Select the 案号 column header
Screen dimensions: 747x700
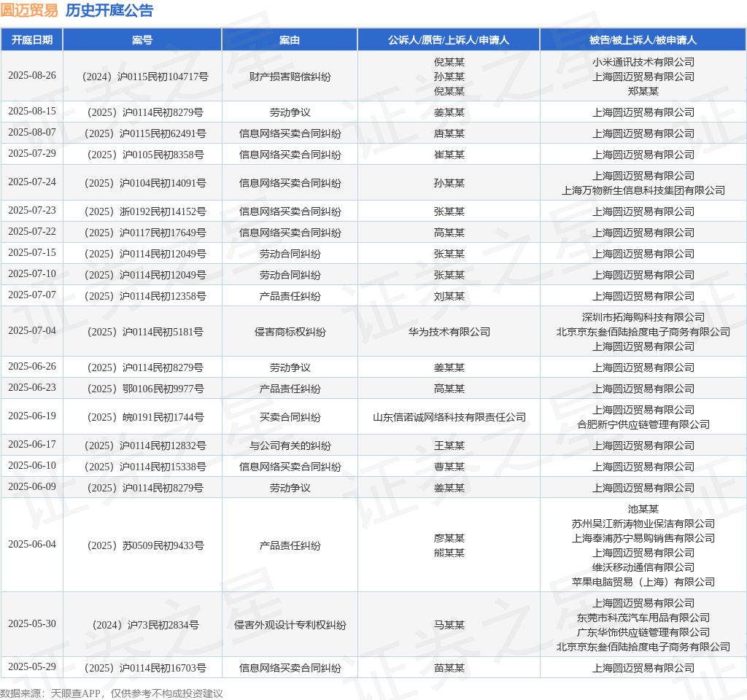coord(142,40)
